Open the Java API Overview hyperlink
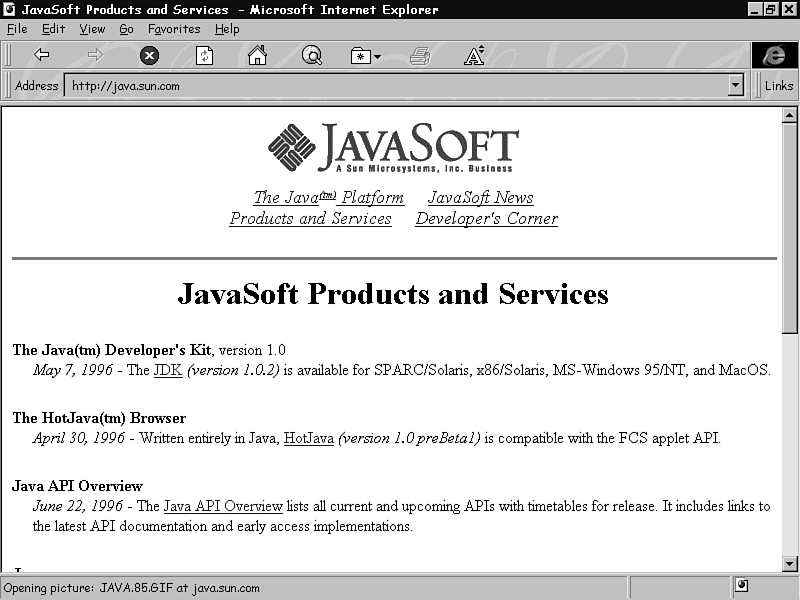The image size is (800, 600). [223, 506]
